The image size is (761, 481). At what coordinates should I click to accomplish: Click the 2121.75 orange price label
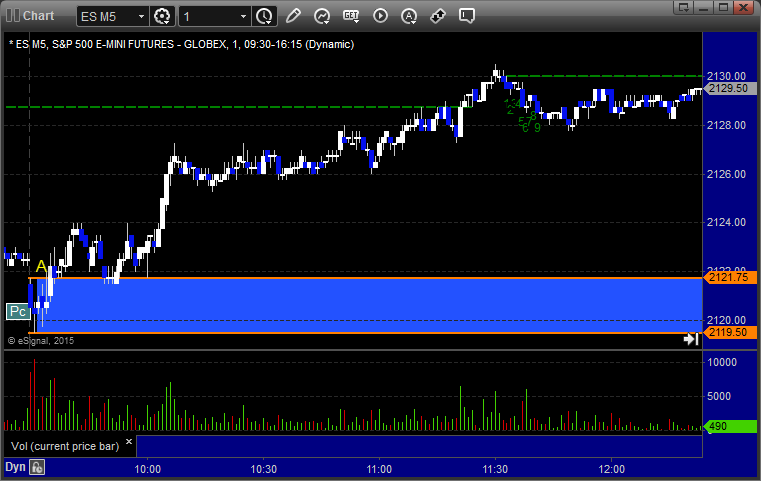[x=730, y=277]
